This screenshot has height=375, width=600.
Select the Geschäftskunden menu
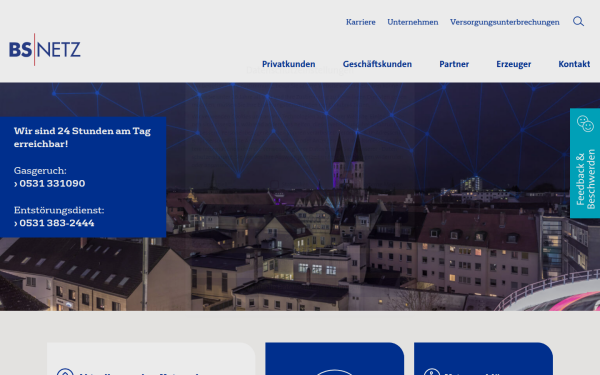click(377, 64)
